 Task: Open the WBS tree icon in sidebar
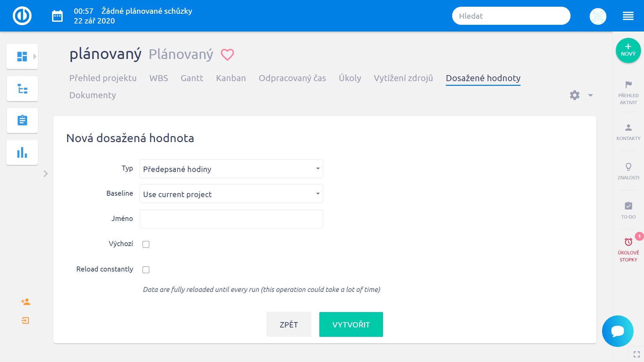[x=22, y=89]
